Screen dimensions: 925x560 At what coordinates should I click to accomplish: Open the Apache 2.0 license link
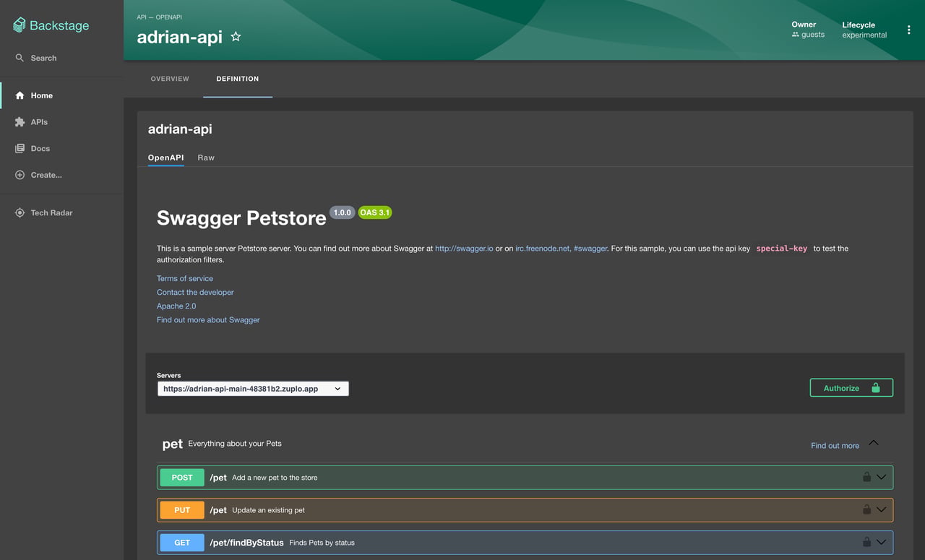pos(176,306)
